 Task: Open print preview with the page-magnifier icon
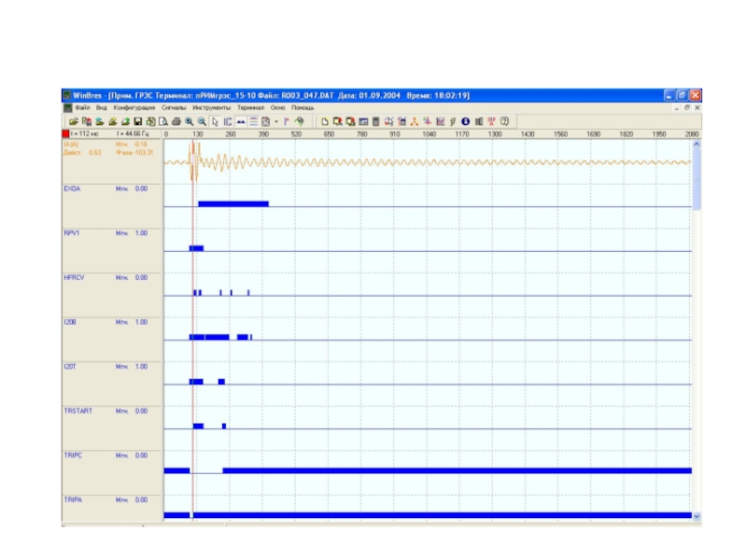(162, 122)
